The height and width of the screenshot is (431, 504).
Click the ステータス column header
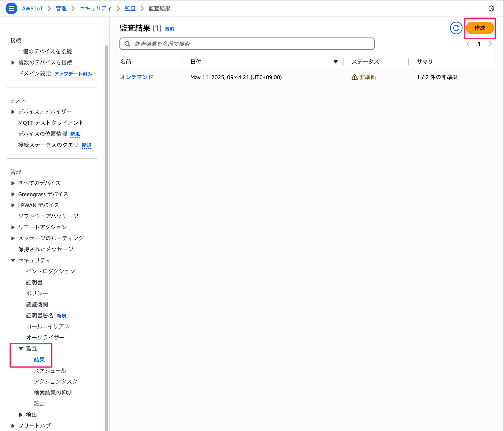click(x=365, y=62)
